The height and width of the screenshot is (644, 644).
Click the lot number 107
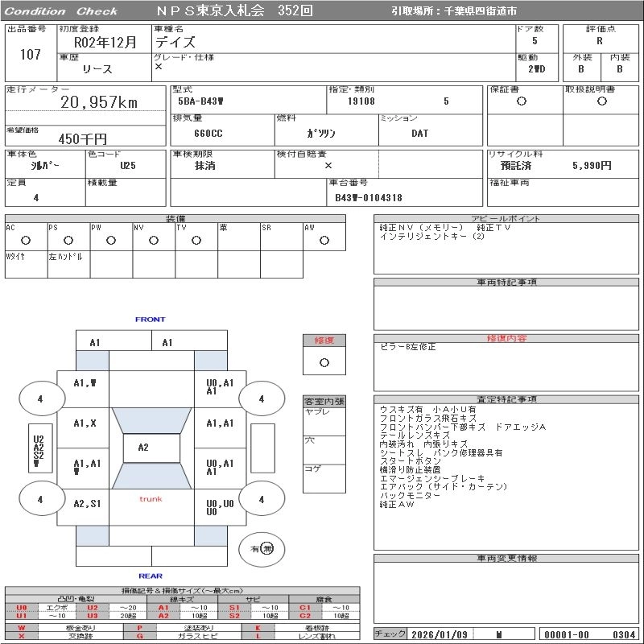[x=30, y=55]
